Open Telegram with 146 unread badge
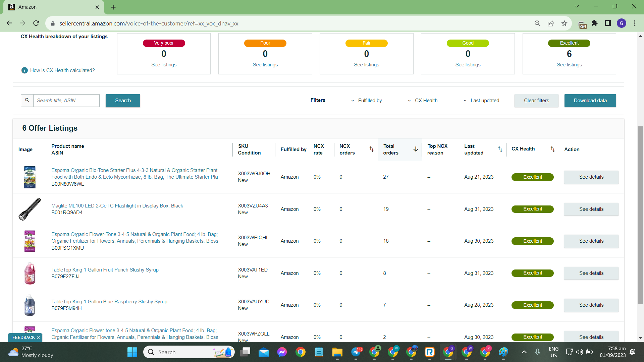The image size is (644, 362). (356, 352)
